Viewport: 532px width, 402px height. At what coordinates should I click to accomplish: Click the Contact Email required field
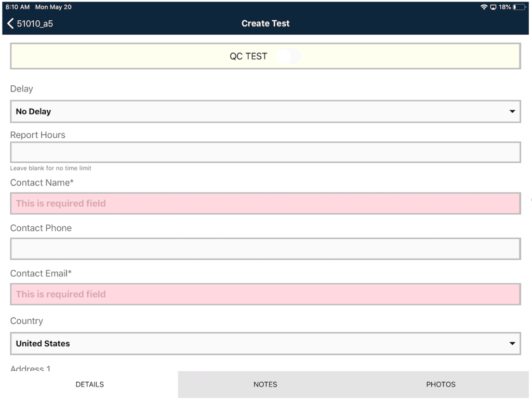point(265,294)
